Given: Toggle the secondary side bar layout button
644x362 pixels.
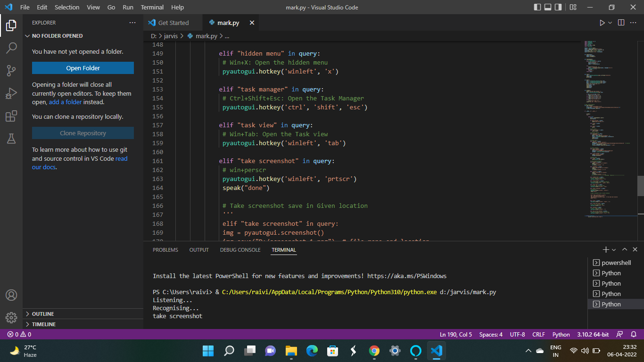Looking at the screenshot, I should (x=558, y=7).
